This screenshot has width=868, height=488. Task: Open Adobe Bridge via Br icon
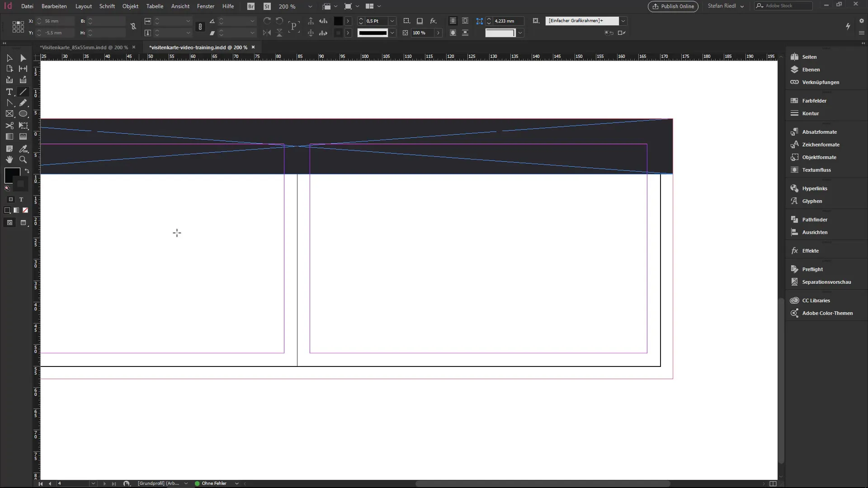click(251, 6)
